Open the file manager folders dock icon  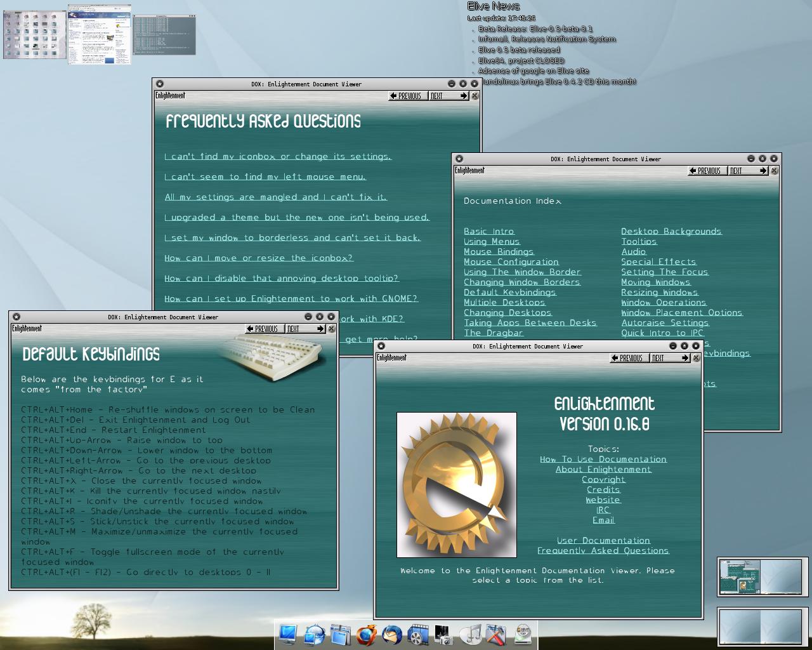click(x=341, y=634)
